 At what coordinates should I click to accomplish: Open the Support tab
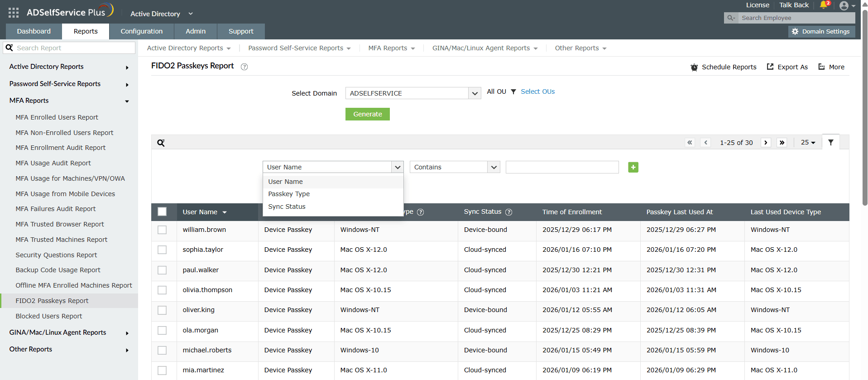pos(241,31)
